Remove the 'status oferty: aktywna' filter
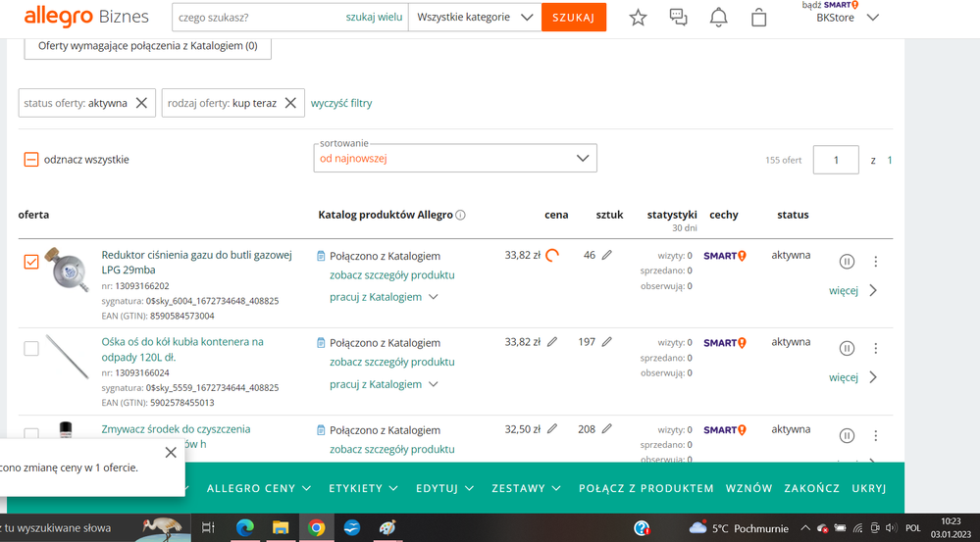The image size is (980, 542). (x=142, y=103)
